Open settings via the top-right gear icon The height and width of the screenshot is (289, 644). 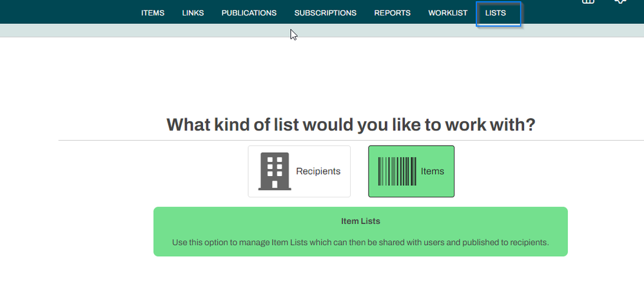click(x=620, y=3)
